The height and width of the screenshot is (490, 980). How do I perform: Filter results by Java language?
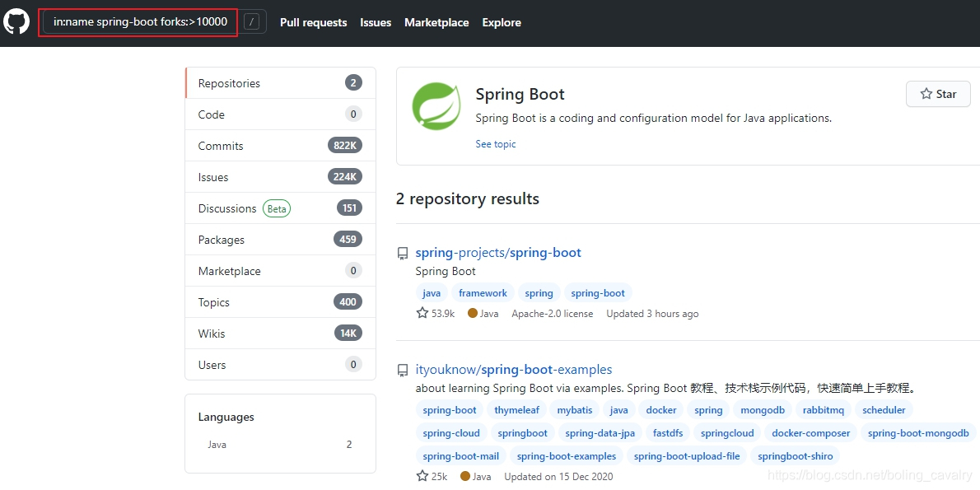[x=280, y=445]
